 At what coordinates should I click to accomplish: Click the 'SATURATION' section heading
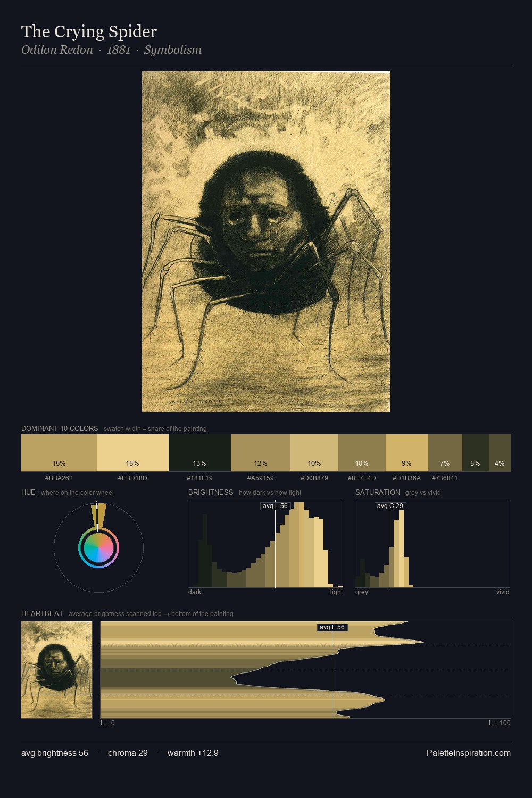coord(378,492)
